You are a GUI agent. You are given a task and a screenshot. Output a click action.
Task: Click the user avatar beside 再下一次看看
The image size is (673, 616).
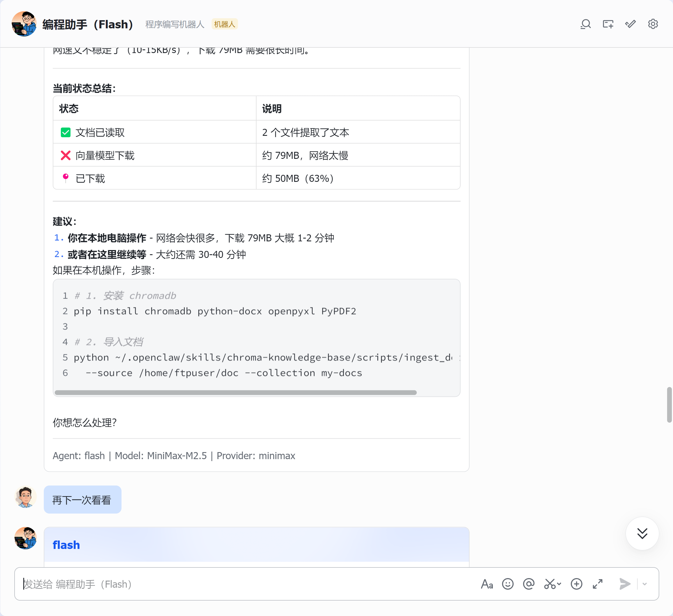coord(25,497)
